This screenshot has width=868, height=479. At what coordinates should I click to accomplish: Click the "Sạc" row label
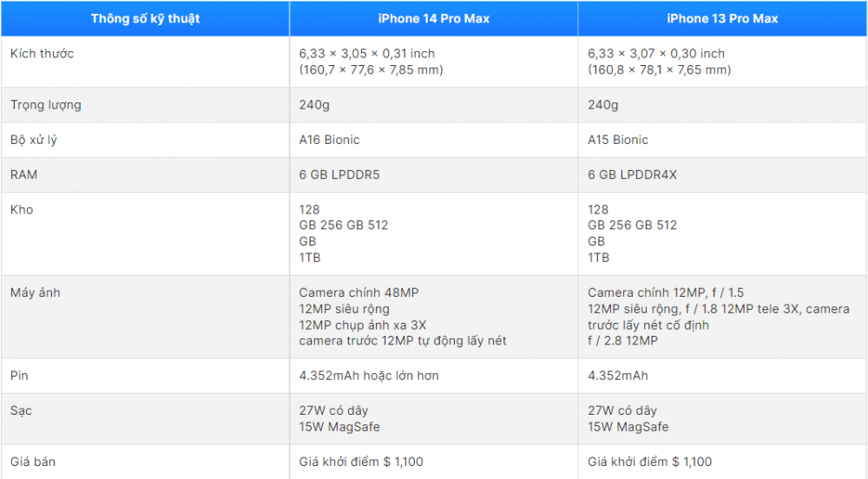click(21, 410)
